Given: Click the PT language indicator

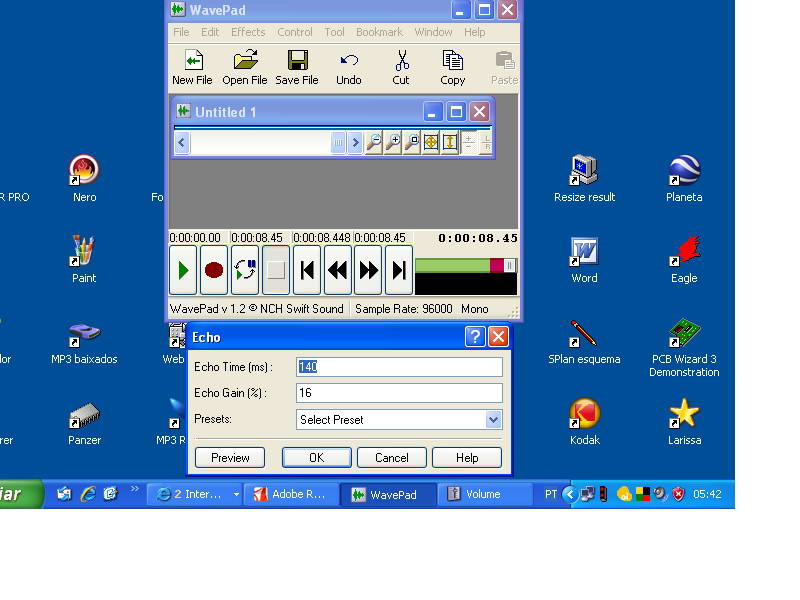Looking at the screenshot, I should [551, 494].
